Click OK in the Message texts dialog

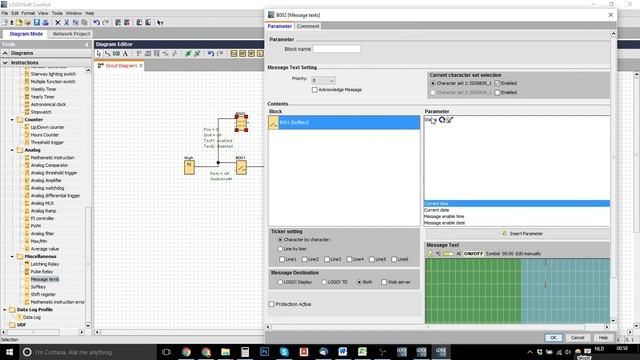pos(553,338)
